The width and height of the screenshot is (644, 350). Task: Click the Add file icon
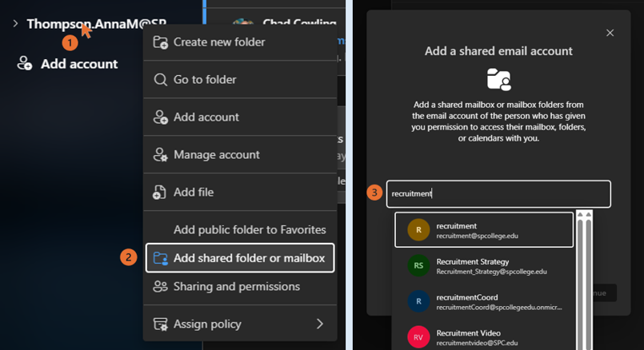159,192
